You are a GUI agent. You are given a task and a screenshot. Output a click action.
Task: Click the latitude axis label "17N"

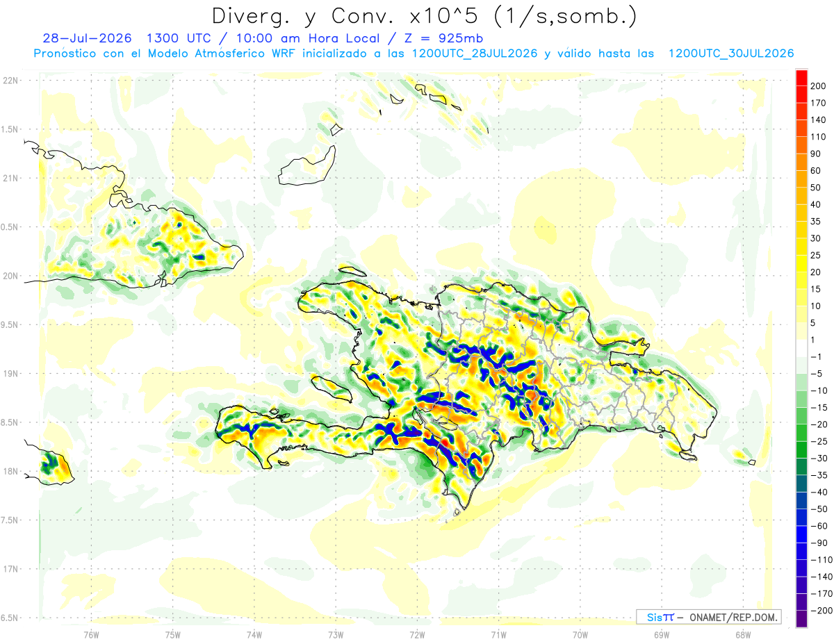pos(10,569)
